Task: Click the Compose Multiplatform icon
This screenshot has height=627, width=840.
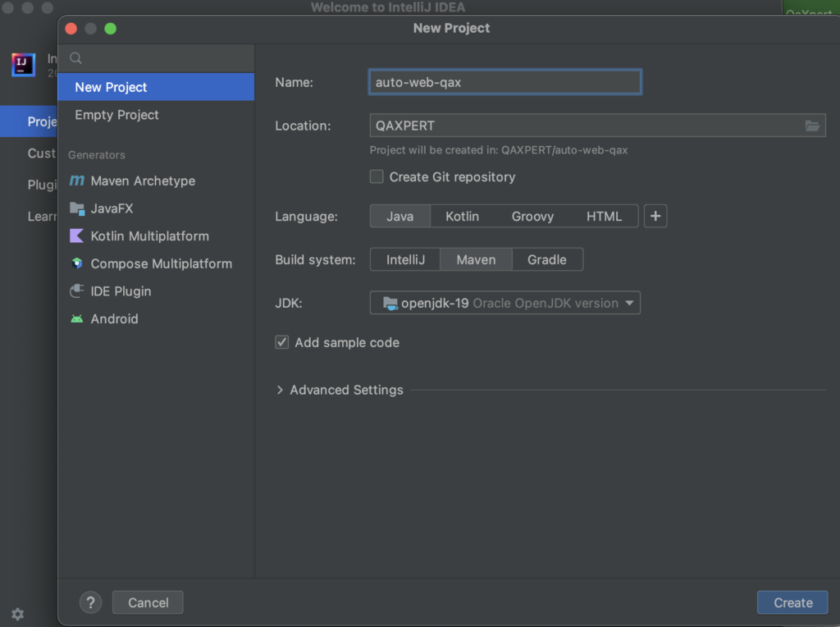Action: [77, 263]
